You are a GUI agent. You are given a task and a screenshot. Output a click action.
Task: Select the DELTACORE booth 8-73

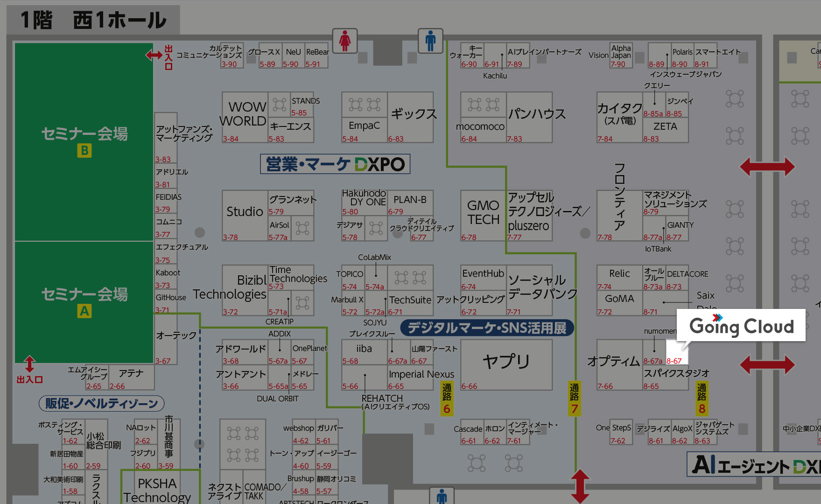click(677, 278)
